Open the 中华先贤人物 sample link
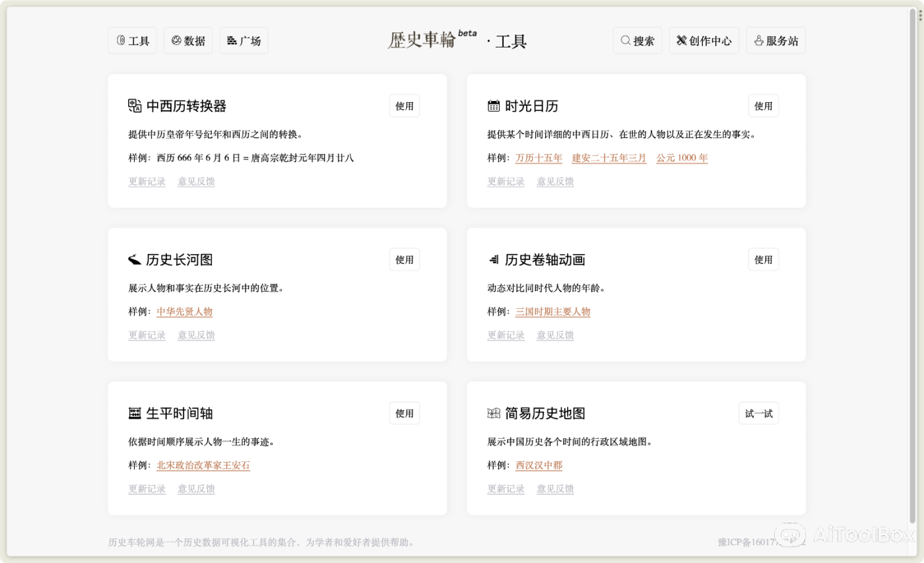This screenshot has width=924, height=563. click(184, 312)
